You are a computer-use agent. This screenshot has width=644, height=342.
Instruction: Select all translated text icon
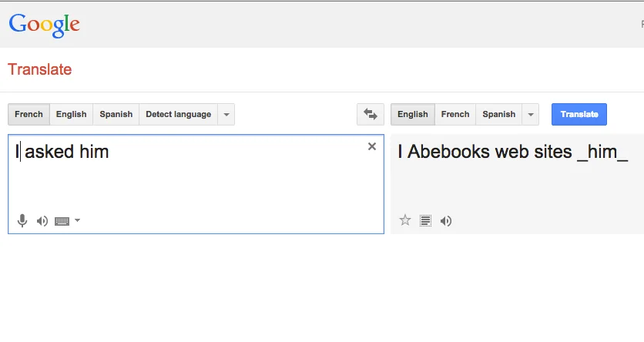[x=425, y=221]
